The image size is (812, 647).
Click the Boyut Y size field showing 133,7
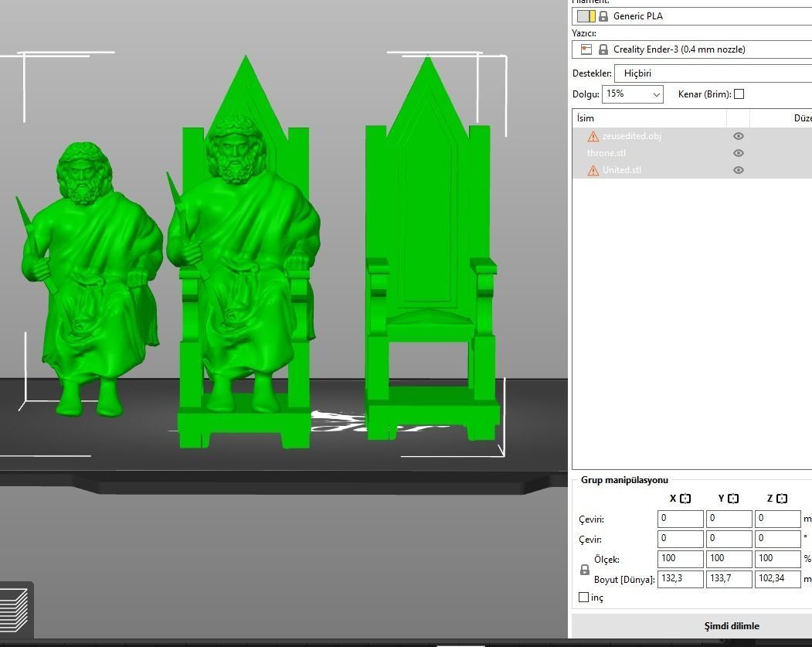[x=729, y=579]
